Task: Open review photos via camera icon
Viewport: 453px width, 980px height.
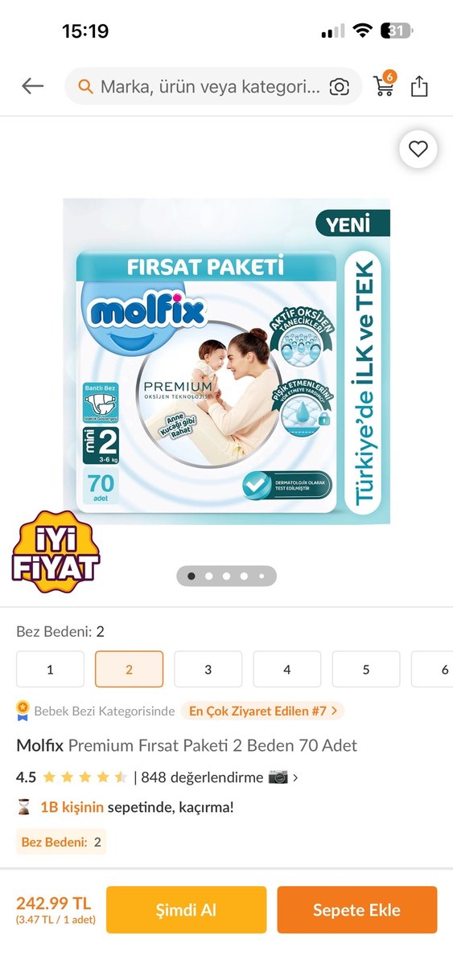Action: tap(278, 777)
